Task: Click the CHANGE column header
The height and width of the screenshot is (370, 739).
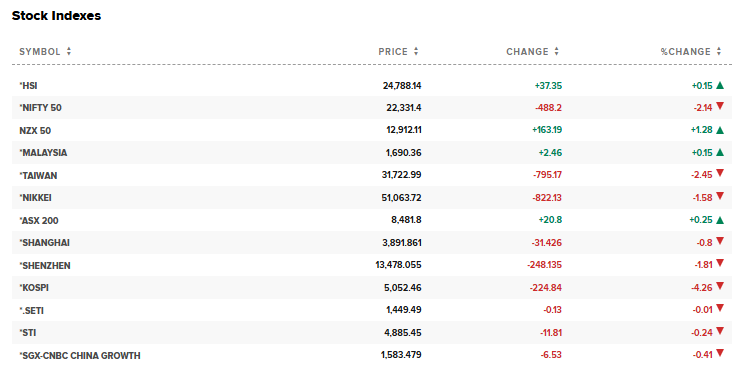Action: pos(527,51)
